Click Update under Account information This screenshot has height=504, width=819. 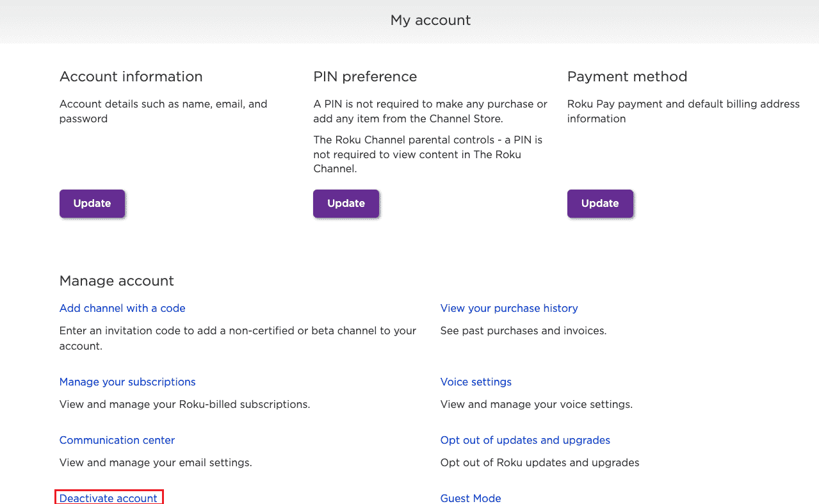(x=92, y=204)
